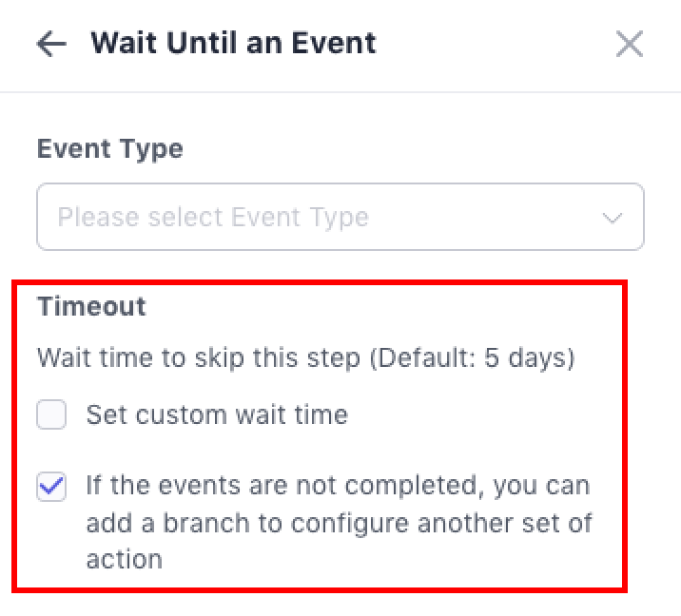
Task: Uncheck the add-a-branch checkbox
Action: tap(51, 488)
